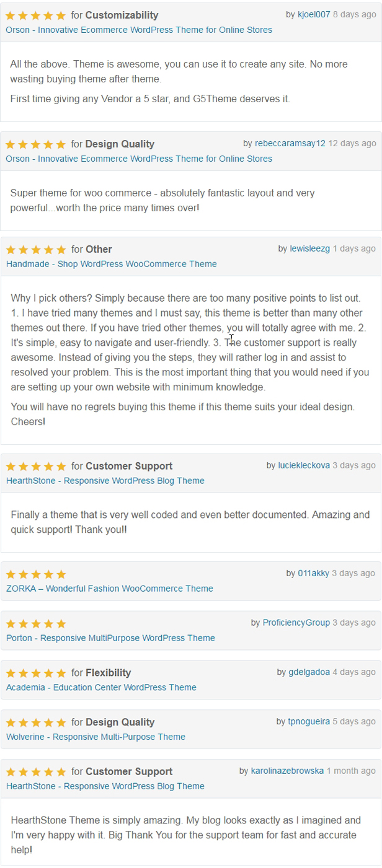Click star rating on the Academia review
The width and height of the screenshot is (382, 868).
[x=36, y=673]
